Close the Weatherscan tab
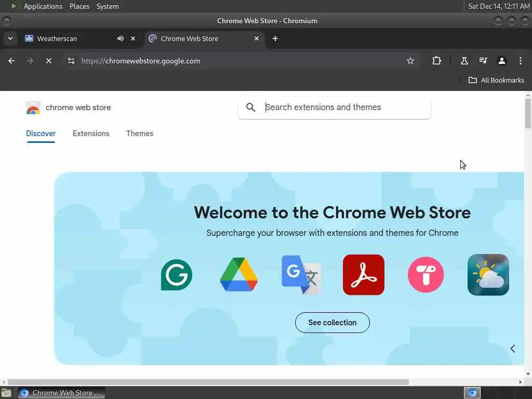Viewport: 532px width, 399px height. coord(133,38)
